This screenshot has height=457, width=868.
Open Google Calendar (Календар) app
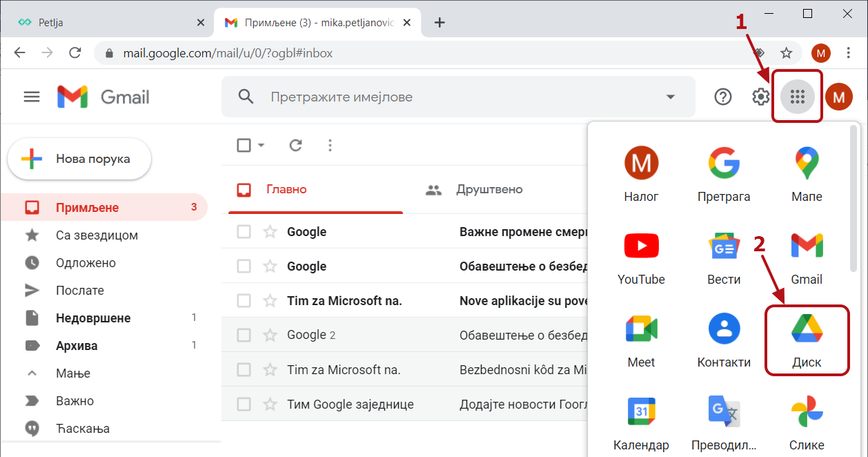tap(641, 423)
